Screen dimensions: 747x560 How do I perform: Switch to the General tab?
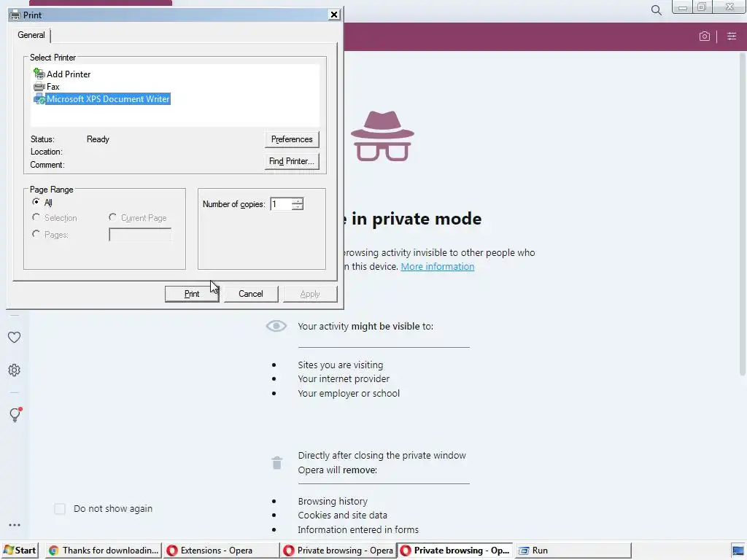click(31, 35)
